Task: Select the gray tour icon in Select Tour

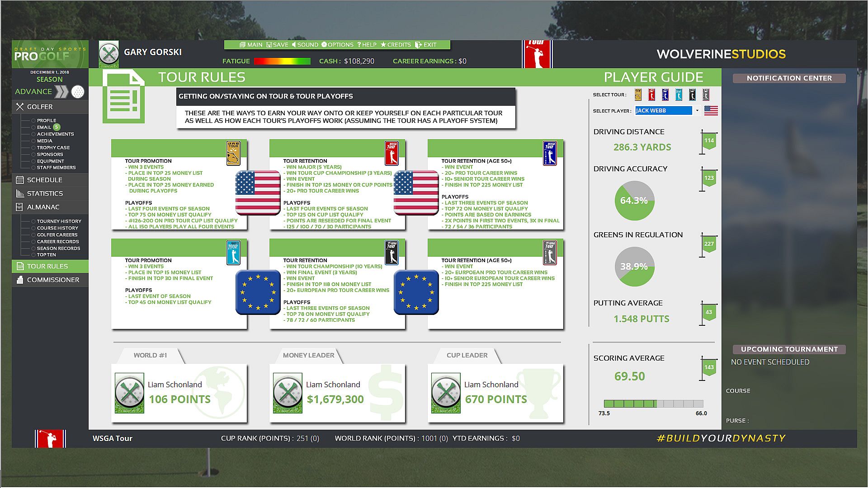Action: (x=706, y=94)
